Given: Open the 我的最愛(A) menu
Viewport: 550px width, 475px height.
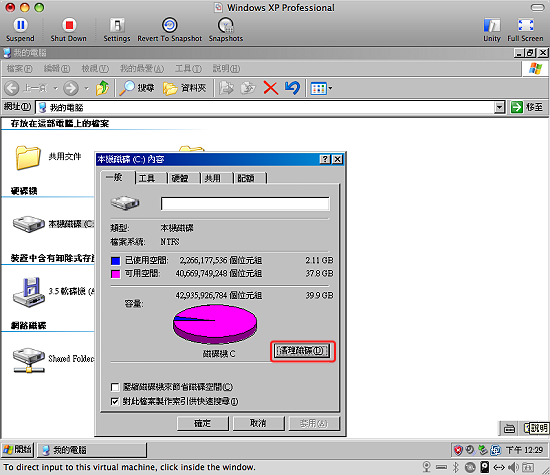Looking at the screenshot, I should click(142, 68).
